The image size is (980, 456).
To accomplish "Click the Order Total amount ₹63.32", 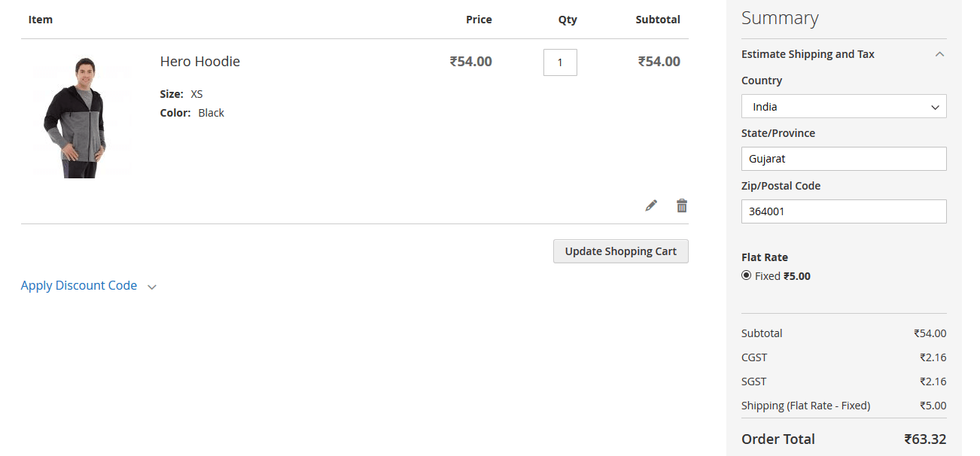I will click(925, 439).
